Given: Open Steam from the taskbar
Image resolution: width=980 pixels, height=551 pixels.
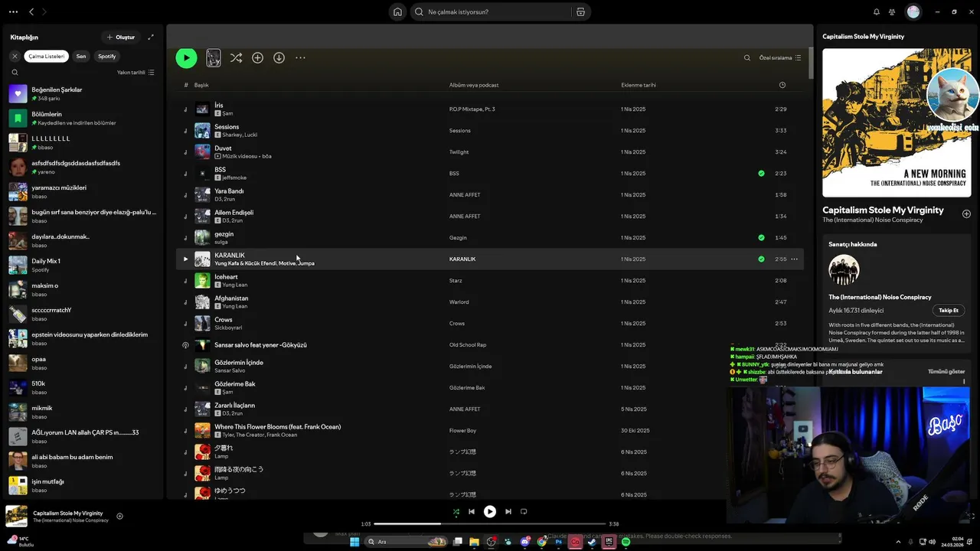Looking at the screenshot, I should point(592,542).
